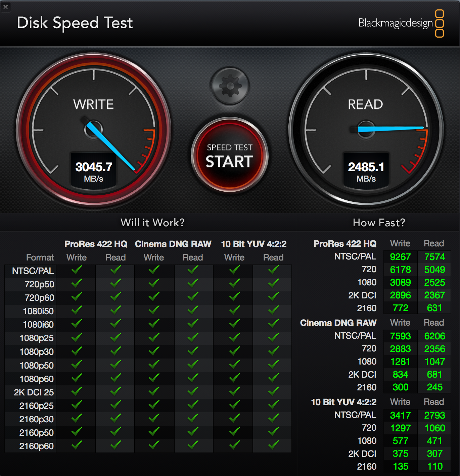Image resolution: width=460 pixels, height=476 pixels.
Task: Click 2160p60 10 Bit YUV read checkmark
Action: [x=273, y=445]
